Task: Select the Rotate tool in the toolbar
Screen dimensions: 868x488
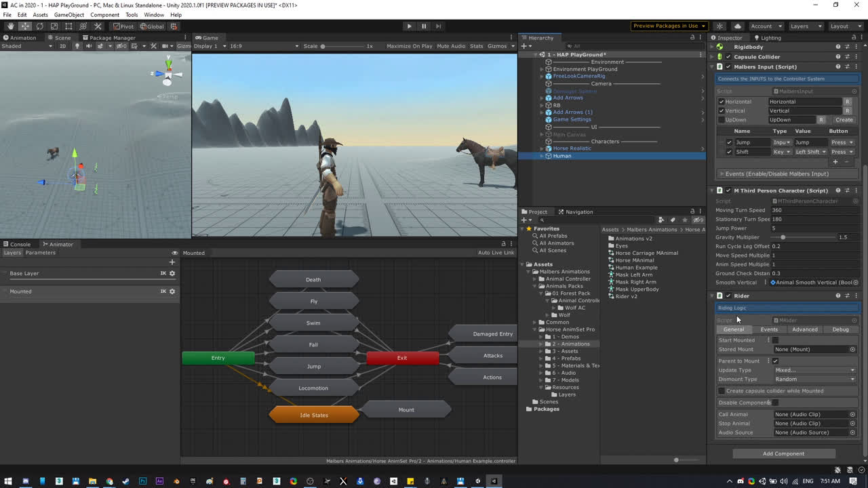Action: [x=39, y=26]
